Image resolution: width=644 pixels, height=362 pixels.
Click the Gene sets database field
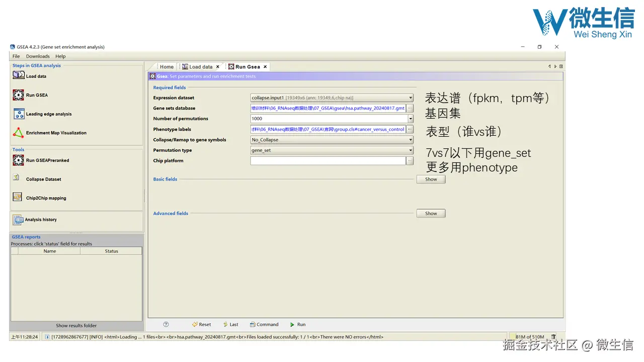point(328,108)
